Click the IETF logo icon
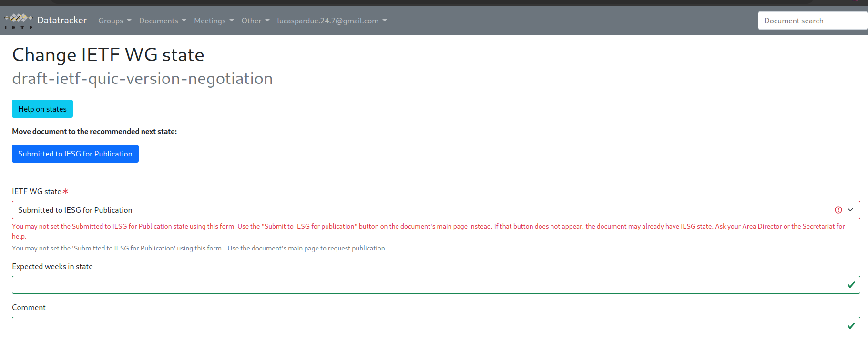 pos(19,21)
